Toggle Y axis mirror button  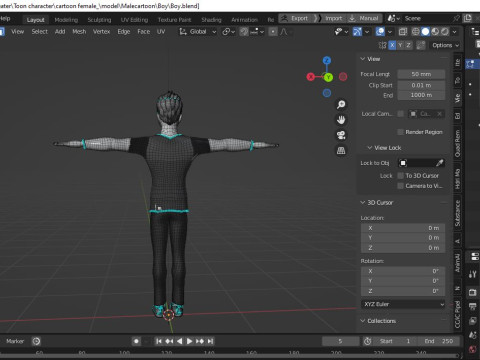pos(400,45)
